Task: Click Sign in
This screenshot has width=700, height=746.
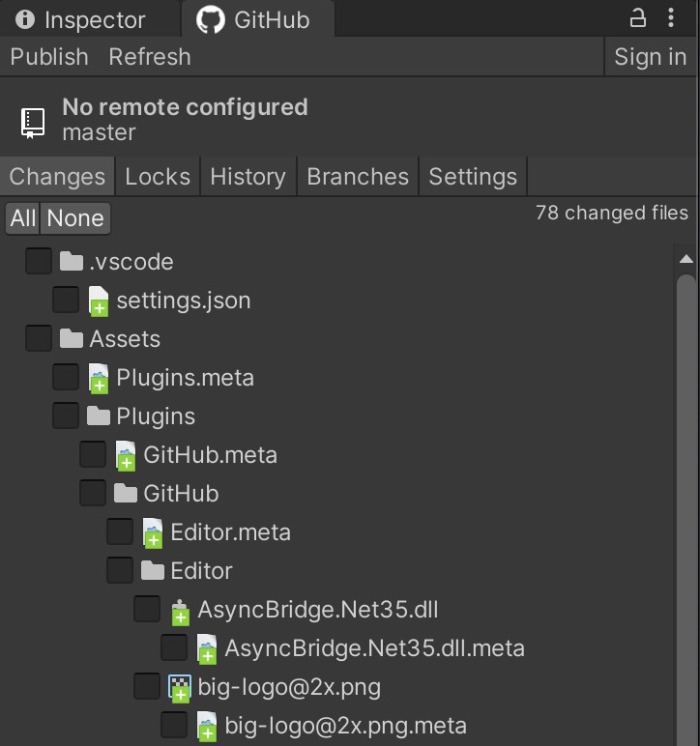Action: coord(651,57)
